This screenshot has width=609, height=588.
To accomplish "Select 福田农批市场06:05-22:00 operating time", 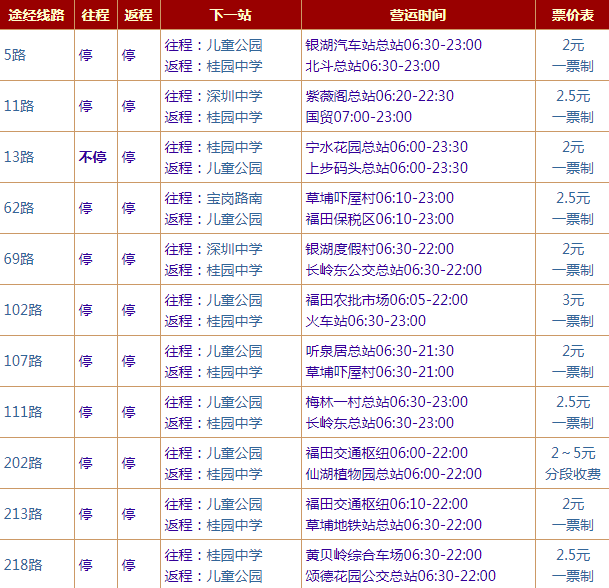I will click(x=386, y=300).
